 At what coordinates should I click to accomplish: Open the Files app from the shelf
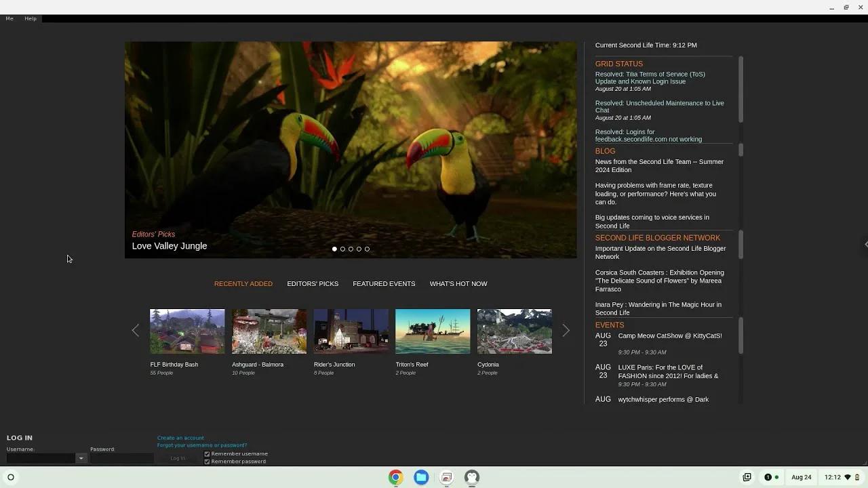421,478
